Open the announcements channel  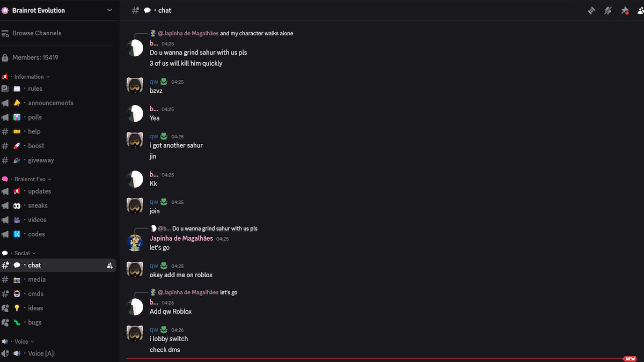point(50,102)
